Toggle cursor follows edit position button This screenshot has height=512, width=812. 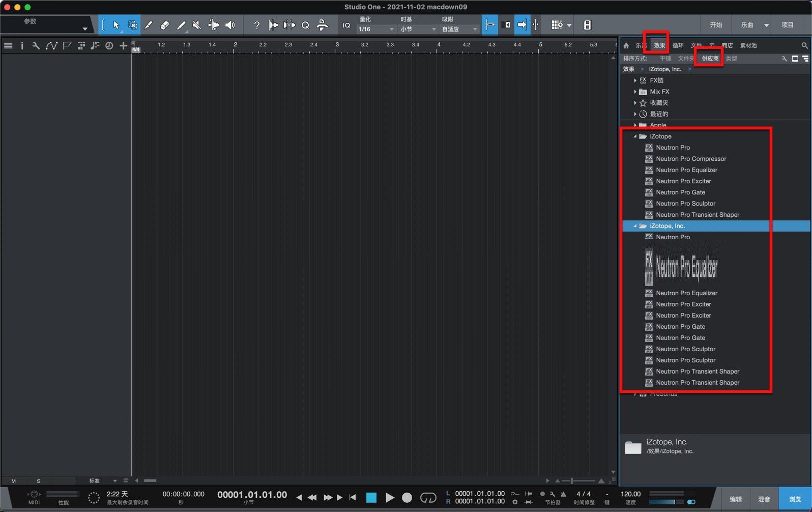(535, 25)
